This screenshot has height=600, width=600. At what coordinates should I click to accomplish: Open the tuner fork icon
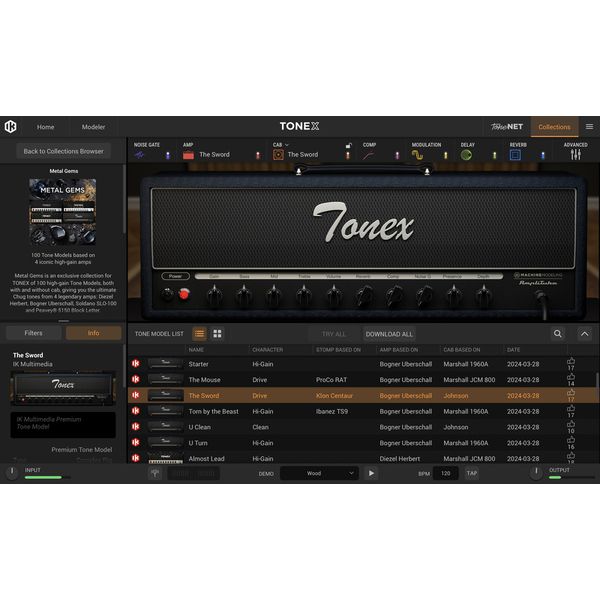coord(155,473)
